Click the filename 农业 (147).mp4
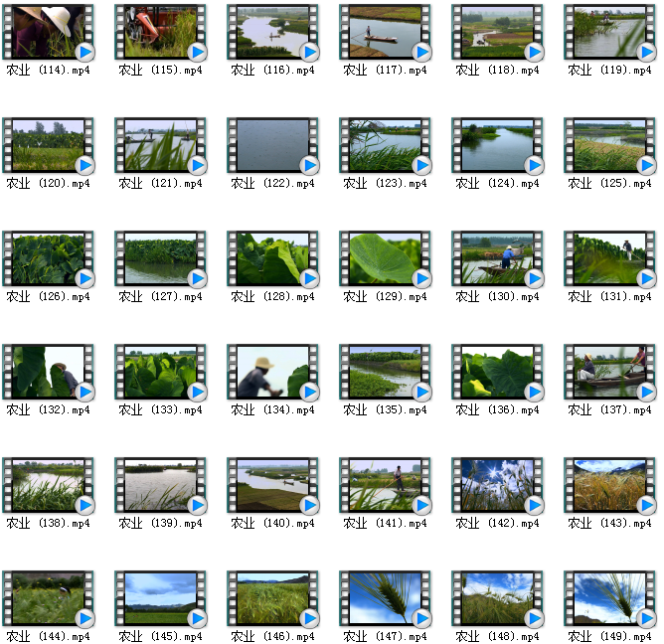This screenshot has height=644, width=664. tap(385, 636)
